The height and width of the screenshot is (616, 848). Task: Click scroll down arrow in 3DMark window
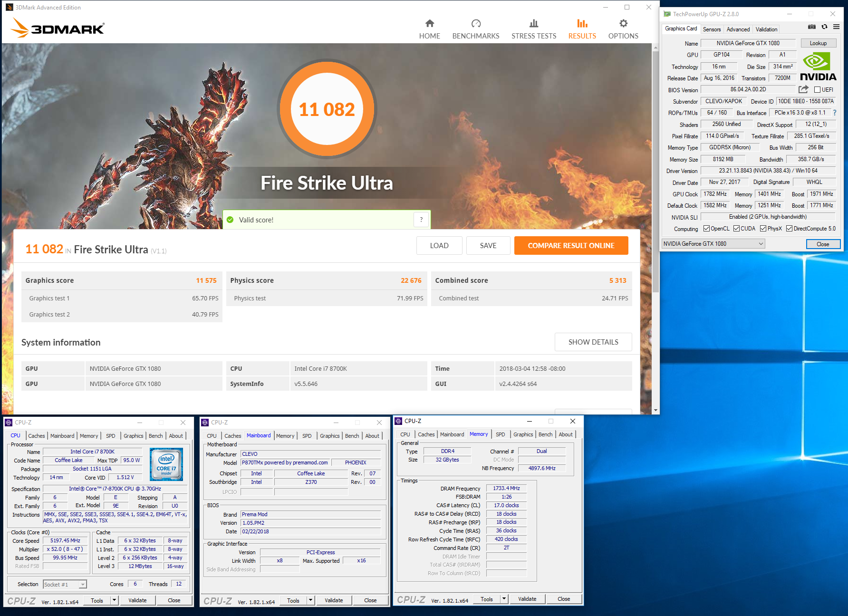click(x=655, y=410)
